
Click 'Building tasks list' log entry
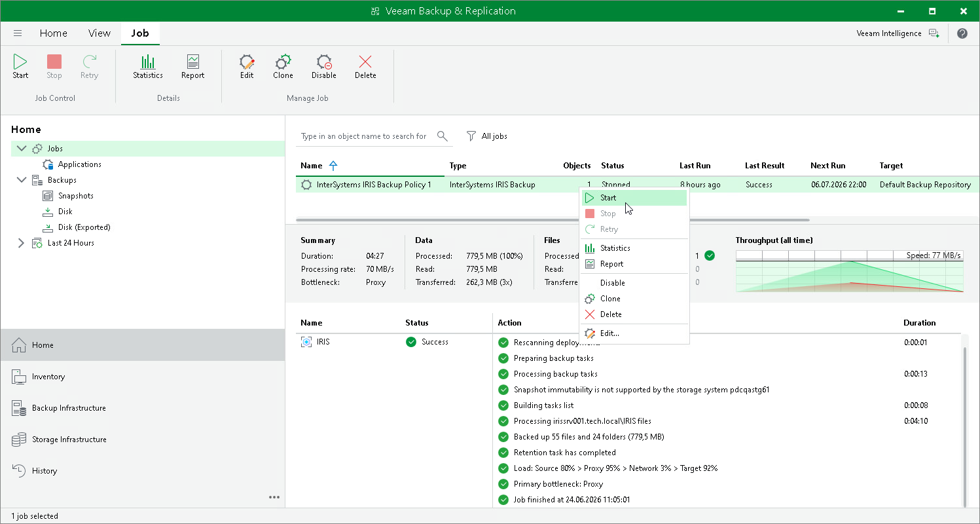(x=543, y=405)
